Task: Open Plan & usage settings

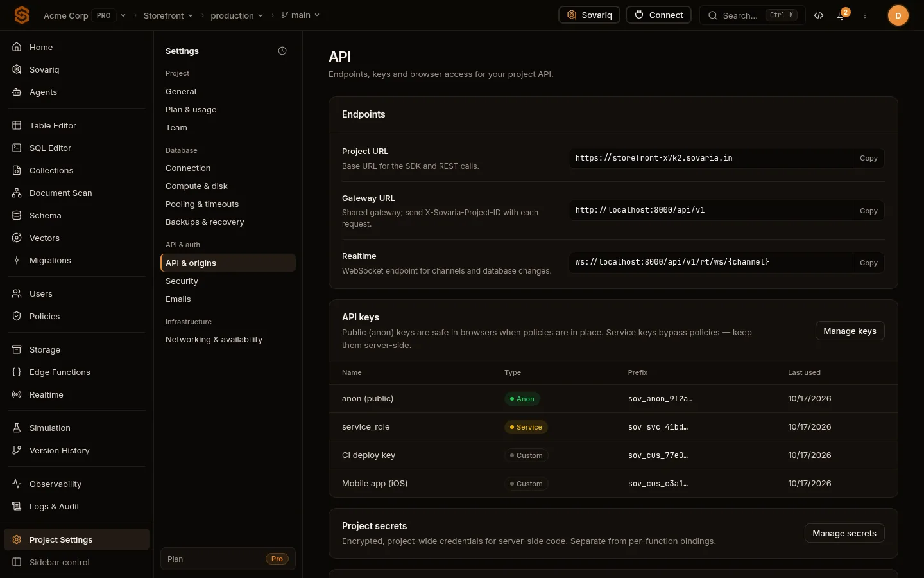Action: coord(228,109)
